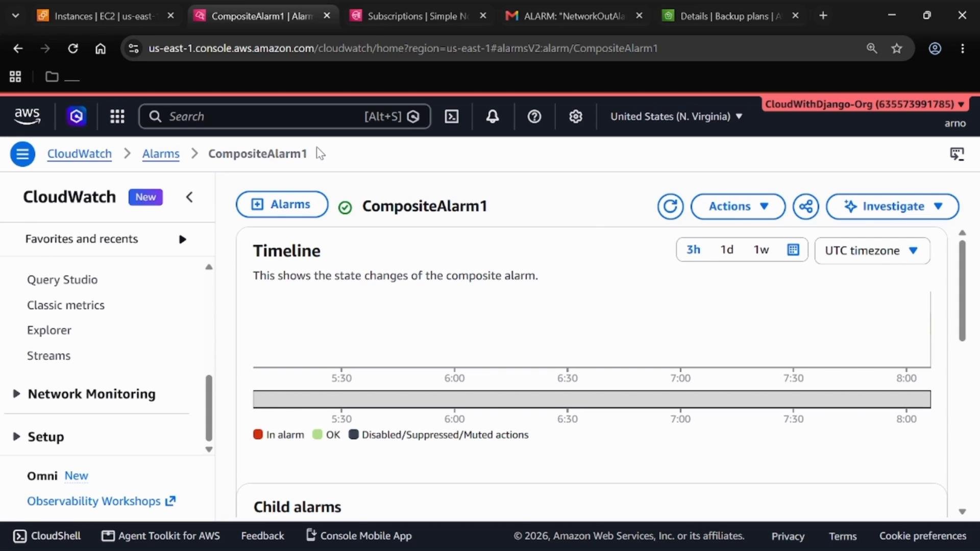Click the main content vertical scrollbar
Screen dimensions: 980x551
(962, 291)
